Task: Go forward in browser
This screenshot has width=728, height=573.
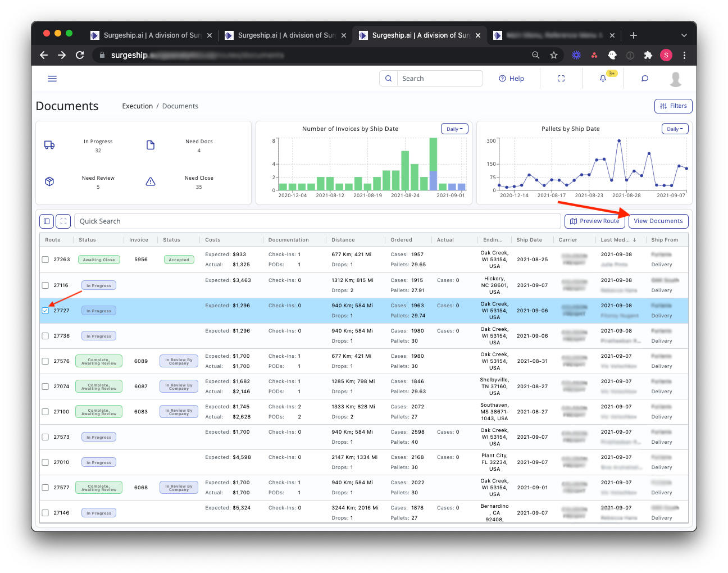Action: pyautogui.click(x=62, y=55)
